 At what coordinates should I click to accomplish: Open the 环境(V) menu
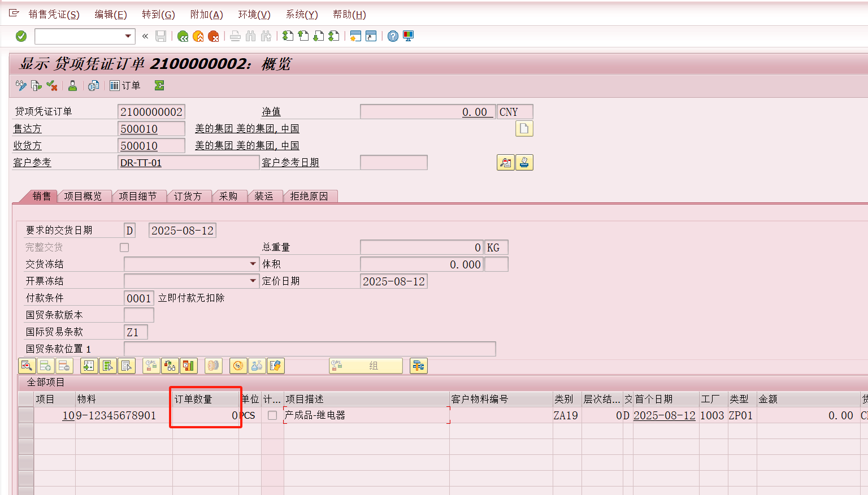[x=254, y=14]
